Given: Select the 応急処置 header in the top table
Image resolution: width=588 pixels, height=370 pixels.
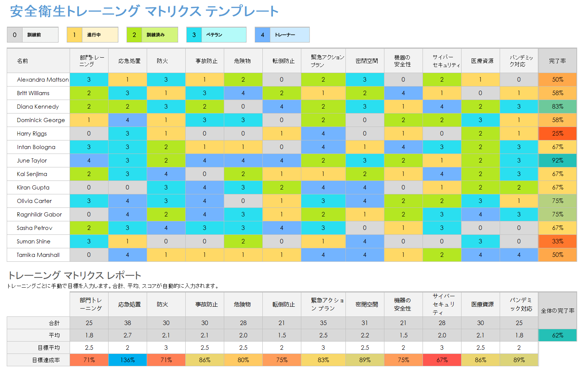Looking at the screenshot, I should click(128, 61).
